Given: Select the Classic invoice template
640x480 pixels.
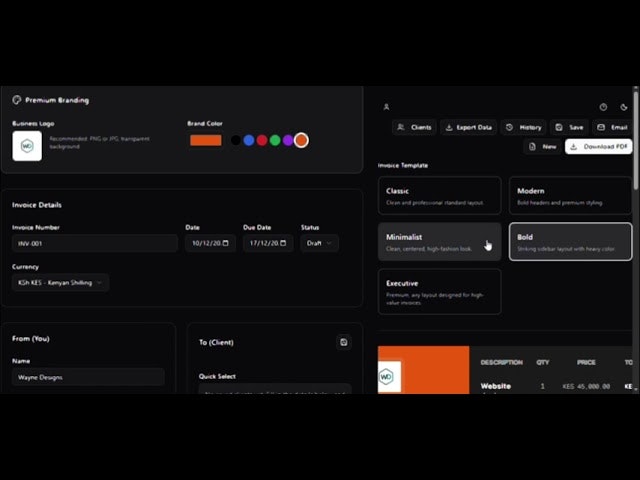Looking at the screenshot, I should click(x=440, y=196).
